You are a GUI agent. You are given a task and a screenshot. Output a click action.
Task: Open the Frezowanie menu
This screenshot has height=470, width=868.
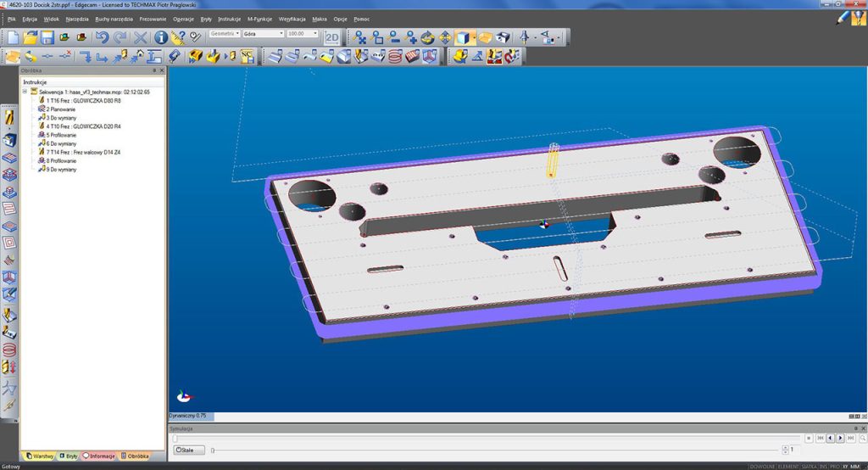[153, 19]
